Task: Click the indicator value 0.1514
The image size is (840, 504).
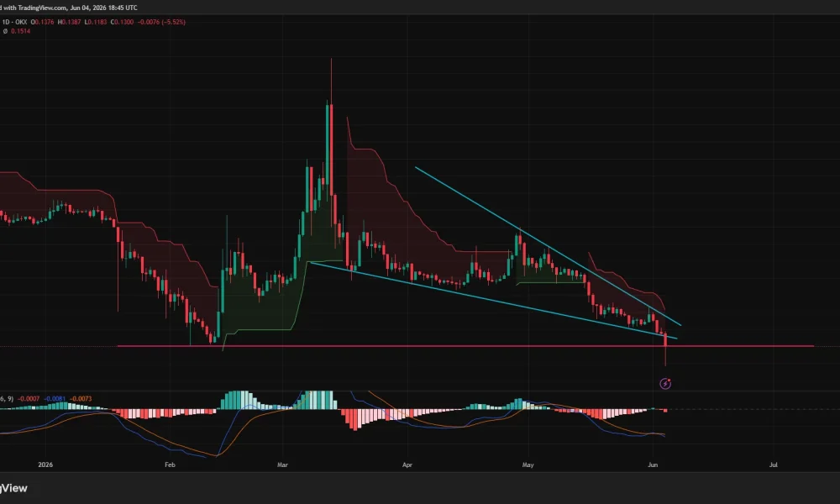Action: coord(21,31)
